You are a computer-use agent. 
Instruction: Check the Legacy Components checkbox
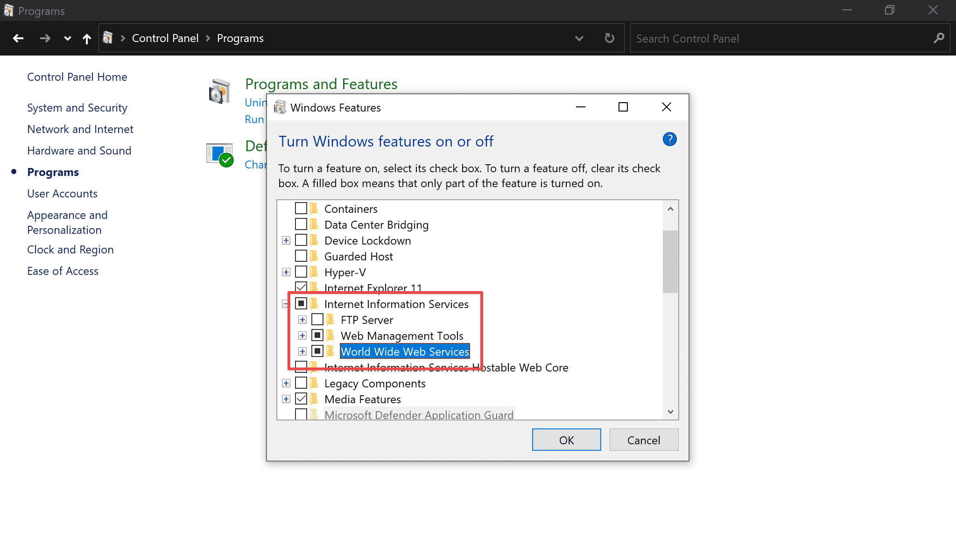click(x=301, y=383)
